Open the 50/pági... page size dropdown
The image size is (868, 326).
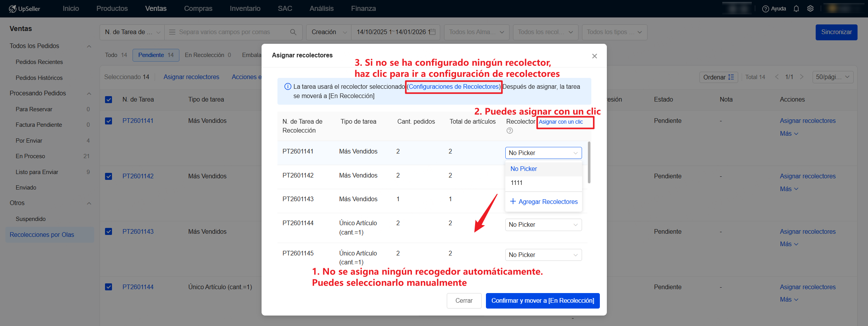pyautogui.click(x=833, y=77)
